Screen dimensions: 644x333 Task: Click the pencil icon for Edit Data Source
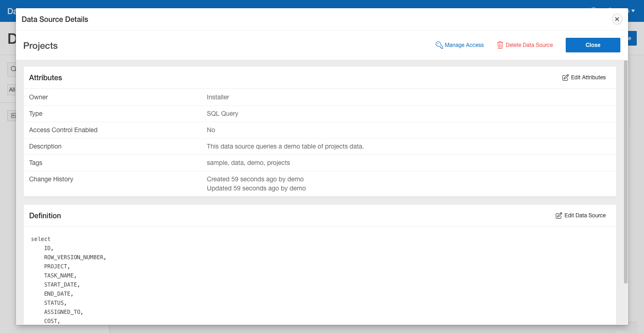[558, 215]
